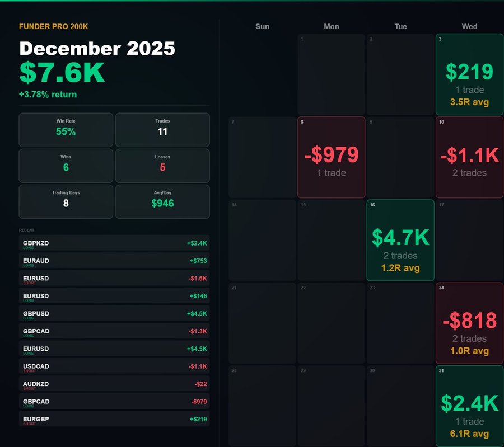Click the Tue column header
Viewport: 504px width, 447px height.
400,27
